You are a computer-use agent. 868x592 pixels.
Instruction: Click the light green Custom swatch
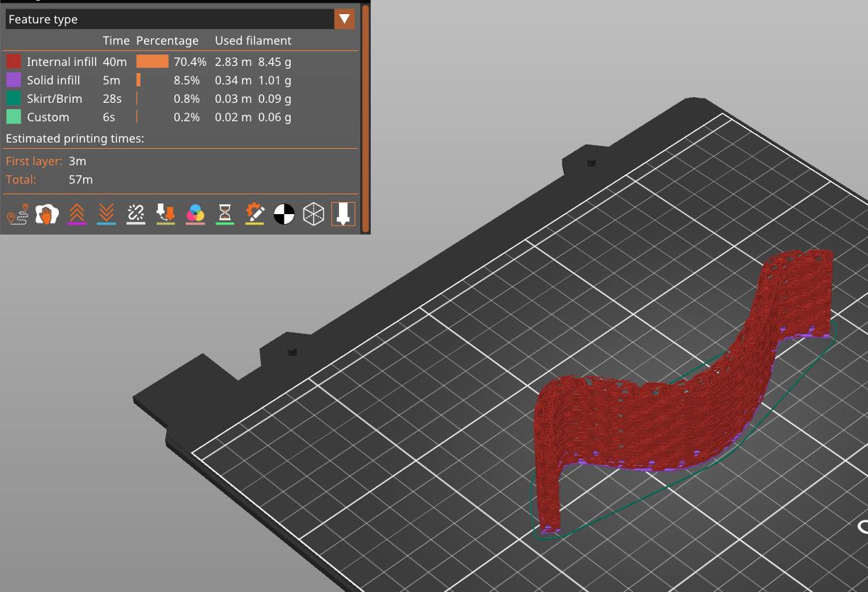point(13,117)
